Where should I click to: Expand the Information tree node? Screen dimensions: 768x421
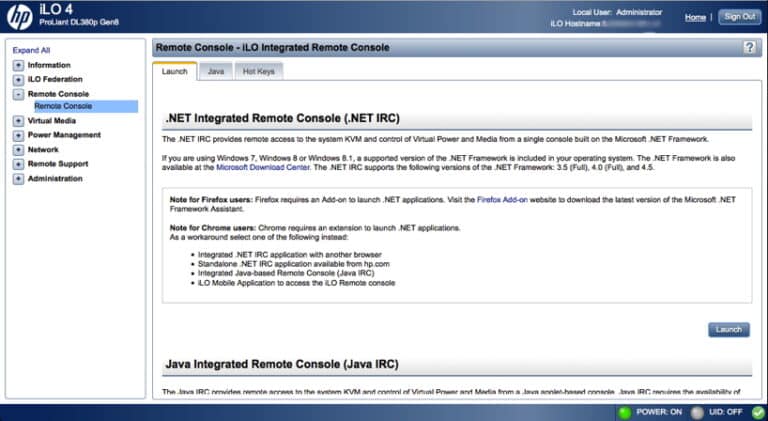coord(18,65)
